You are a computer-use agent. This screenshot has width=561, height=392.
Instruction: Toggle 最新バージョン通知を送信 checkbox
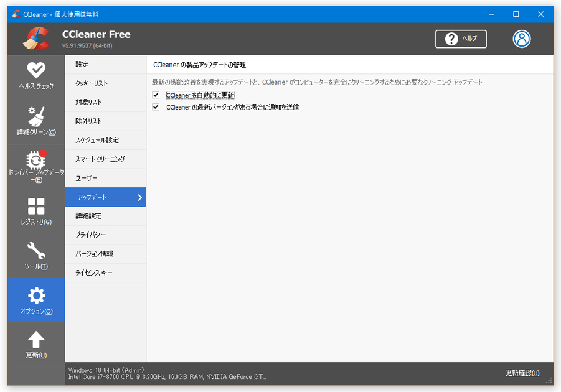click(156, 107)
